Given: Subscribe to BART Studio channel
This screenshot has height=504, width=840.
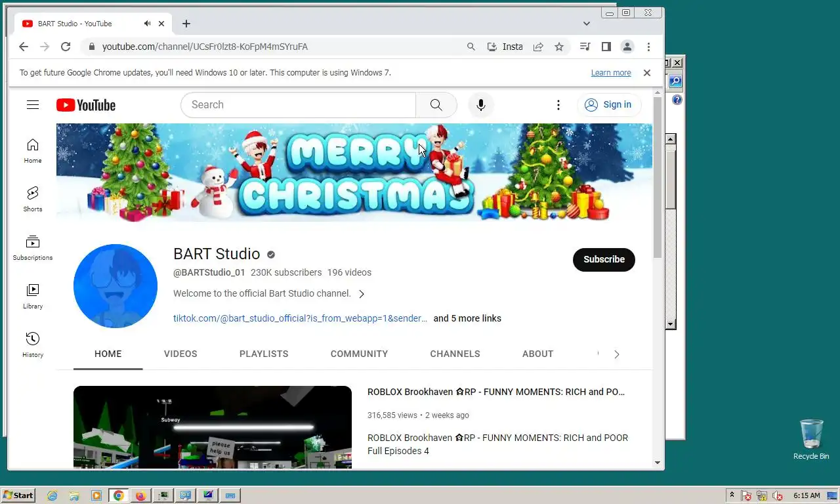Looking at the screenshot, I should coord(604,259).
